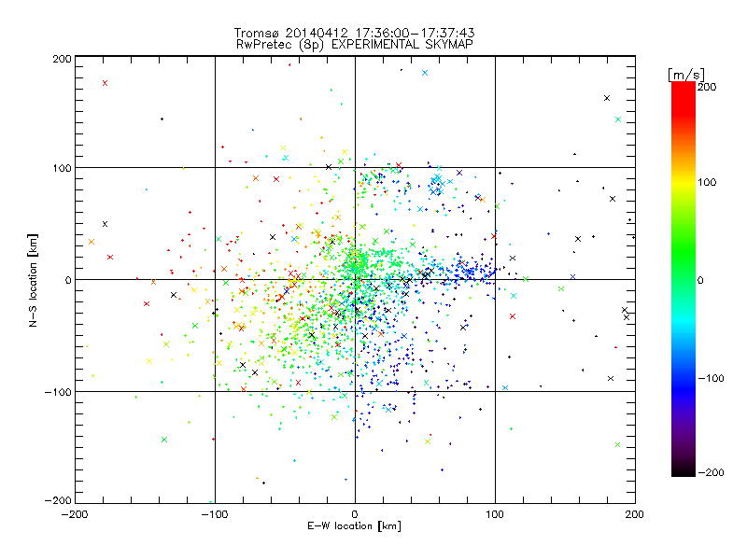Click the x-axis tick label '200'
The height and width of the screenshot is (560, 747).
coord(635,515)
